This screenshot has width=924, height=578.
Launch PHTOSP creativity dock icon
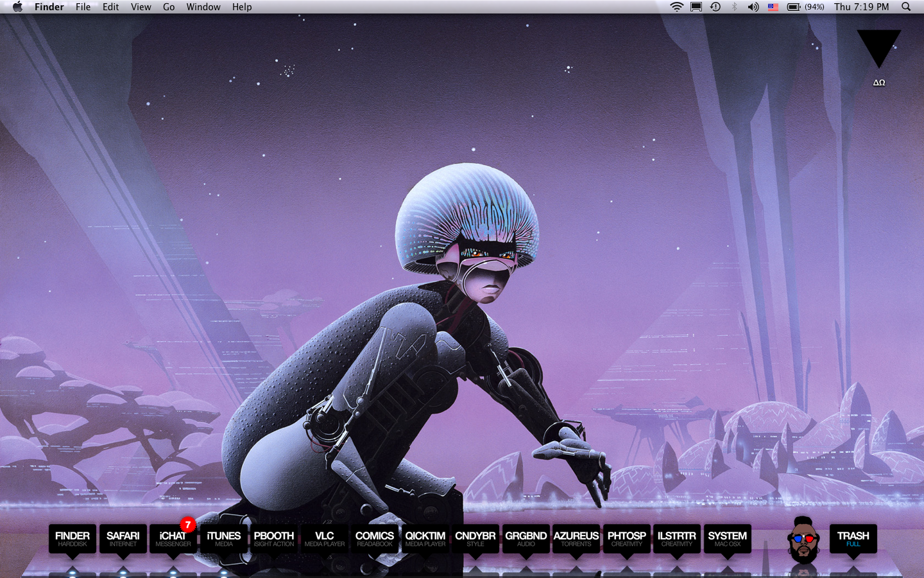pyautogui.click(x=626, y=539)
